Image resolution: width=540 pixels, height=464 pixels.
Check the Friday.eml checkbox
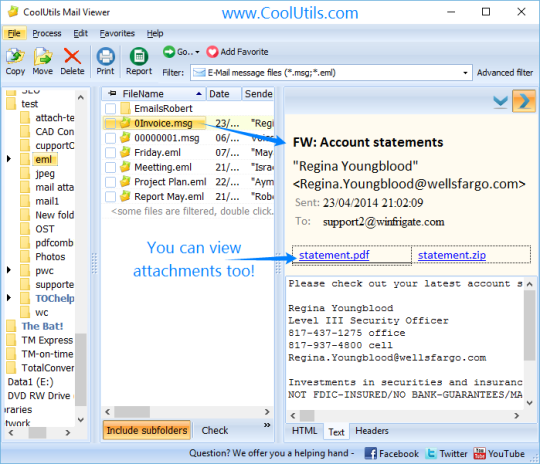pyautogui.click(x=110, y=153)
